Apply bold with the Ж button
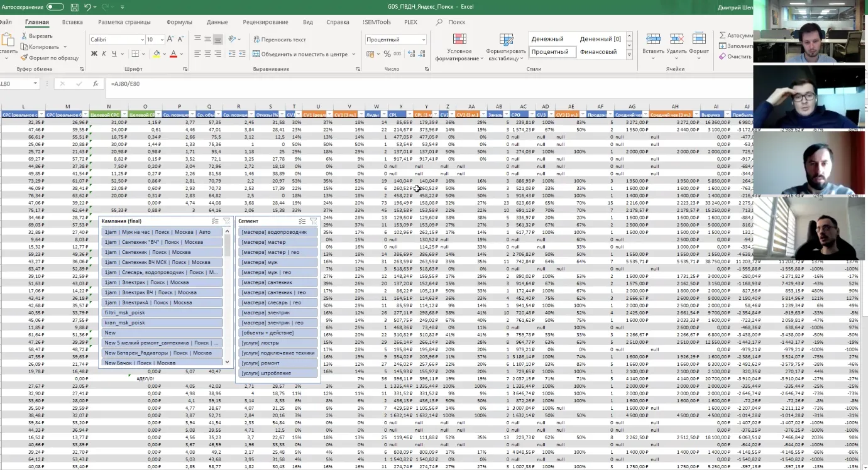The height and width of the screenshot is (470, 868). coord(94,53)
